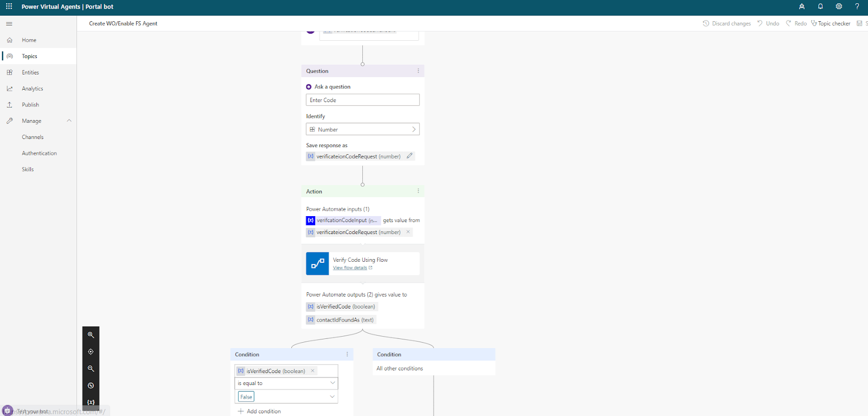Click the Save icon in the toolbar

coord(859,23)
